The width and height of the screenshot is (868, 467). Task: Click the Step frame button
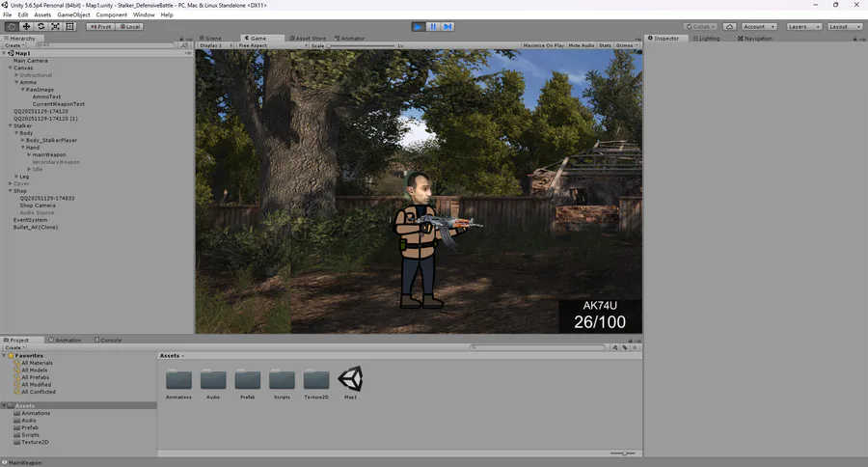[448, 27]
